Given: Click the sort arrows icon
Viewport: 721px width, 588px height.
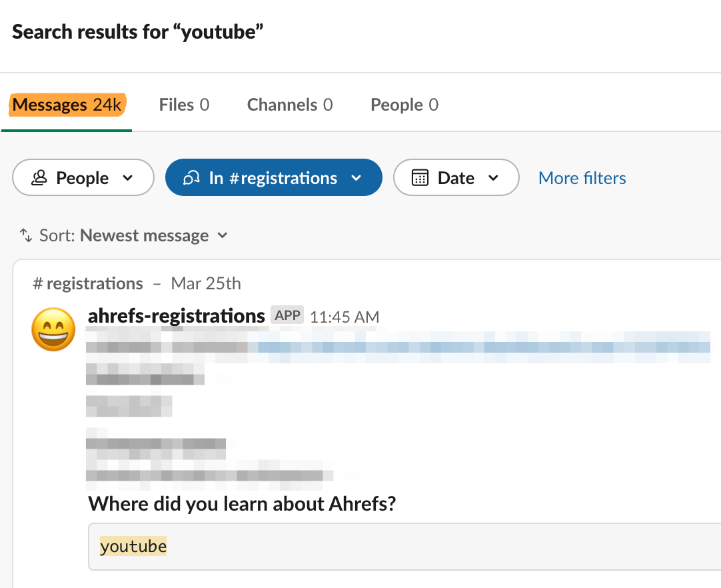Looking at the screenshot, I should 26,235.
